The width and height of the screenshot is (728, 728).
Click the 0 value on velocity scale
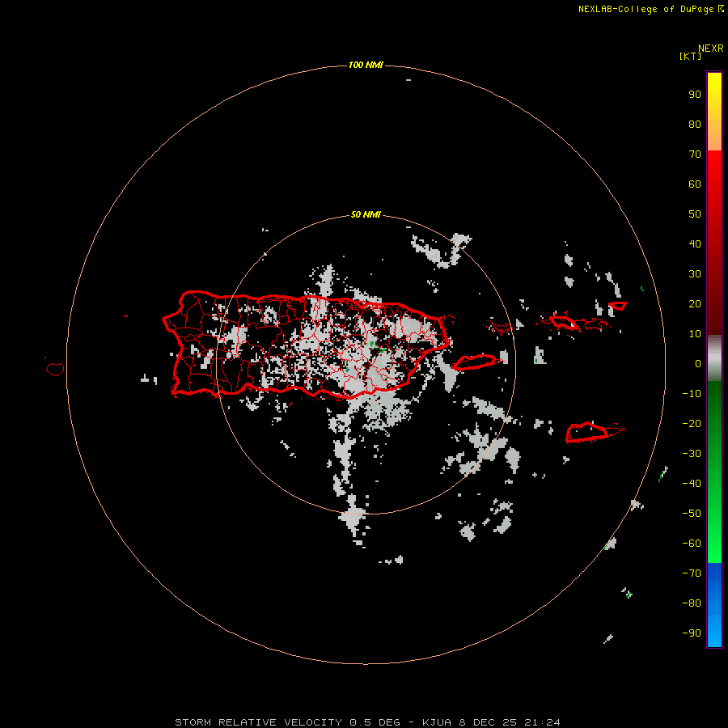coord(698,363)
